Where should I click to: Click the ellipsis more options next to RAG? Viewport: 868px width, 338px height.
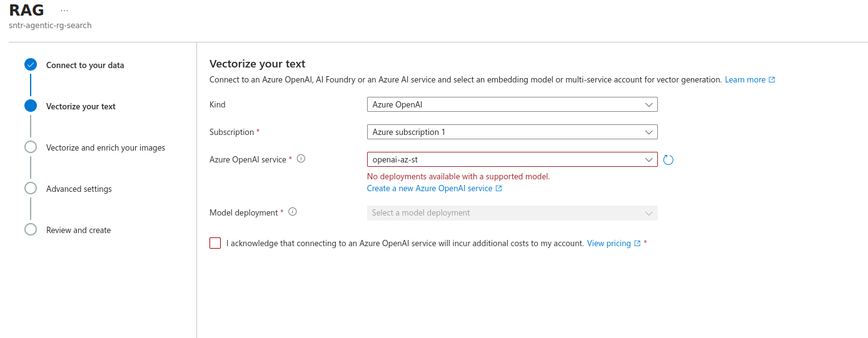point(64,11)
